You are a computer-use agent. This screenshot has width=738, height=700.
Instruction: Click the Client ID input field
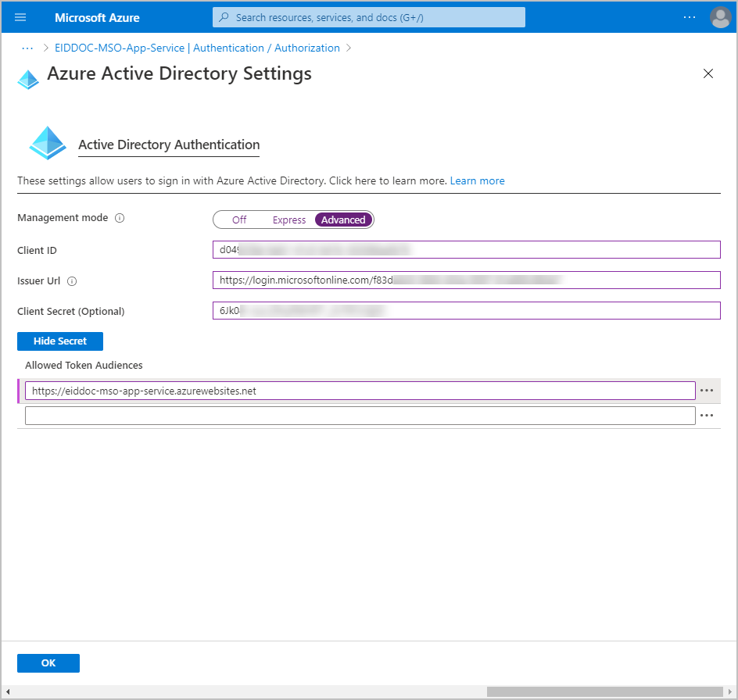click(x=466, y=250)
